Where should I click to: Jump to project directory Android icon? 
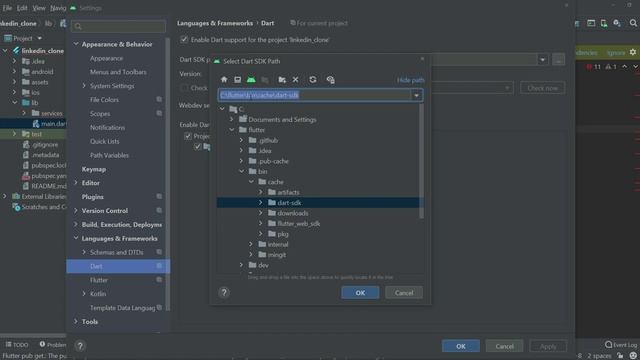pos(251,80)
